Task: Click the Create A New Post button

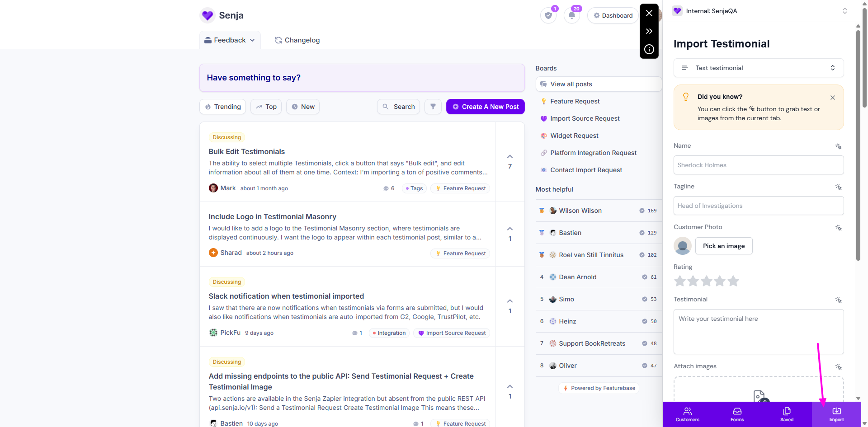Action: 485,107
